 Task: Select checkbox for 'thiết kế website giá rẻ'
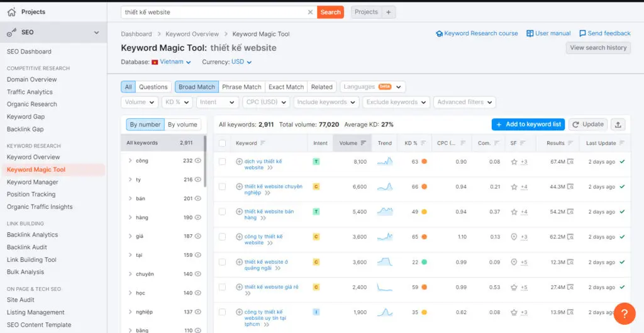[x=222, y=287]
